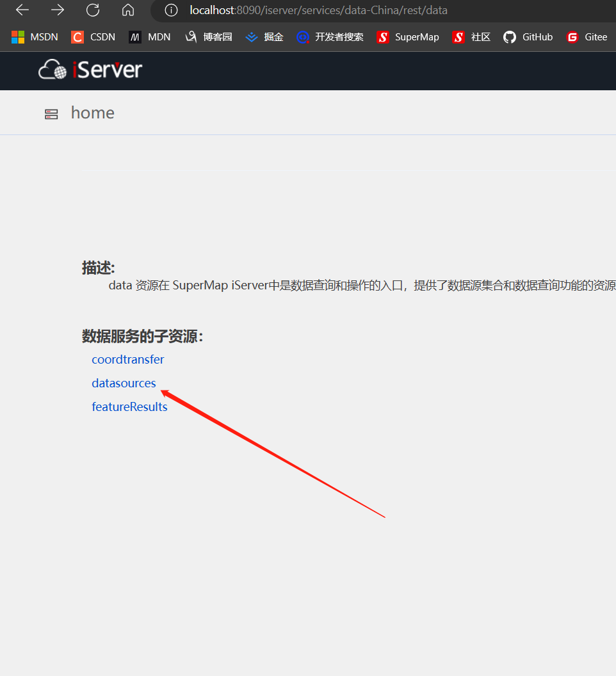Click the browser forward arrow

pos(58,10)
